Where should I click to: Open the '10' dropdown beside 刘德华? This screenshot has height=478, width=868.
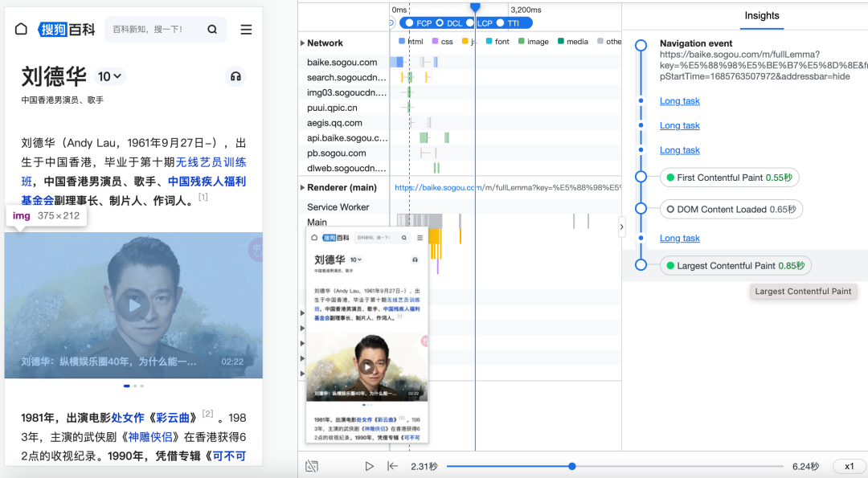click(x=109, y=76)
